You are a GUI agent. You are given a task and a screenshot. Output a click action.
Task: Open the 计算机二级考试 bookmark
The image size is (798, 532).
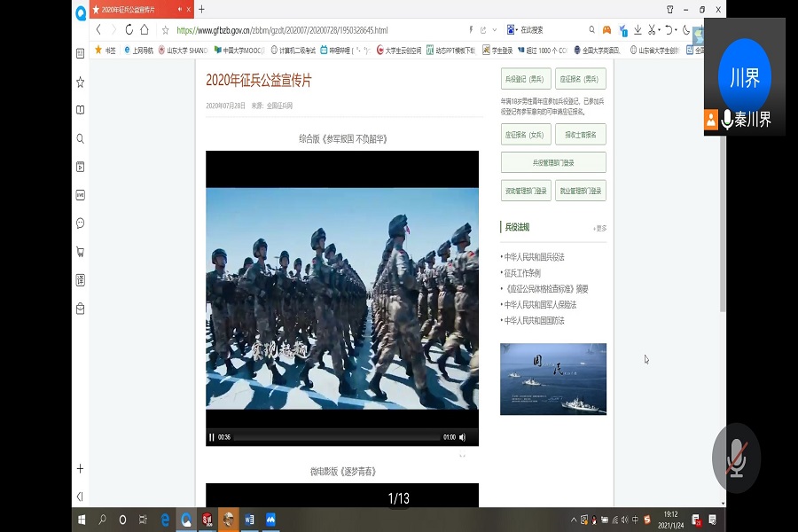(293, 50)
